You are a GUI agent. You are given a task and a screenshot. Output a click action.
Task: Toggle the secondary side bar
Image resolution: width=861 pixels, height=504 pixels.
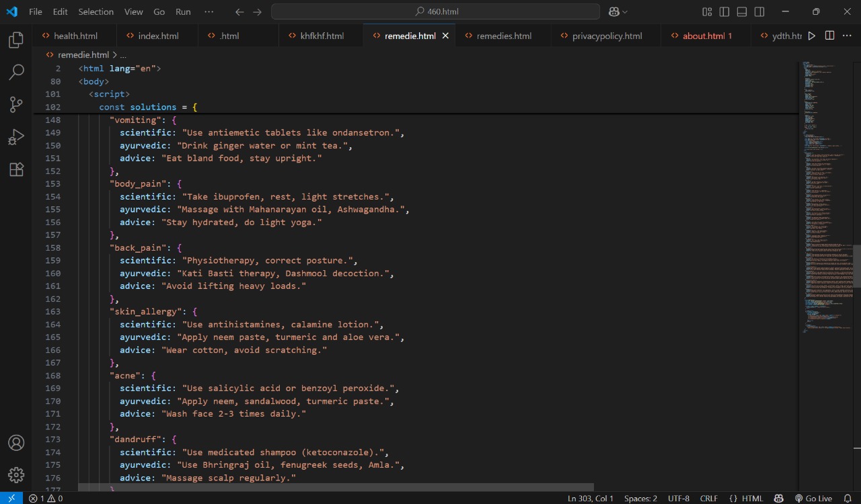pos(759,11)
